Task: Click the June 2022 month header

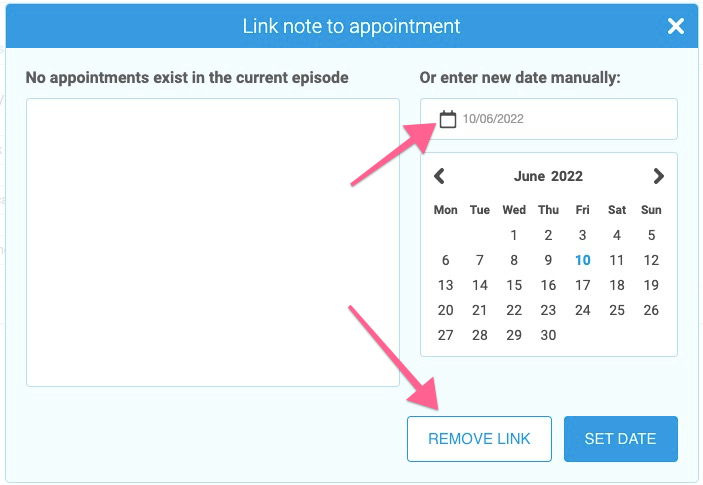Action: pyautogui.click(x=548, y=177)
